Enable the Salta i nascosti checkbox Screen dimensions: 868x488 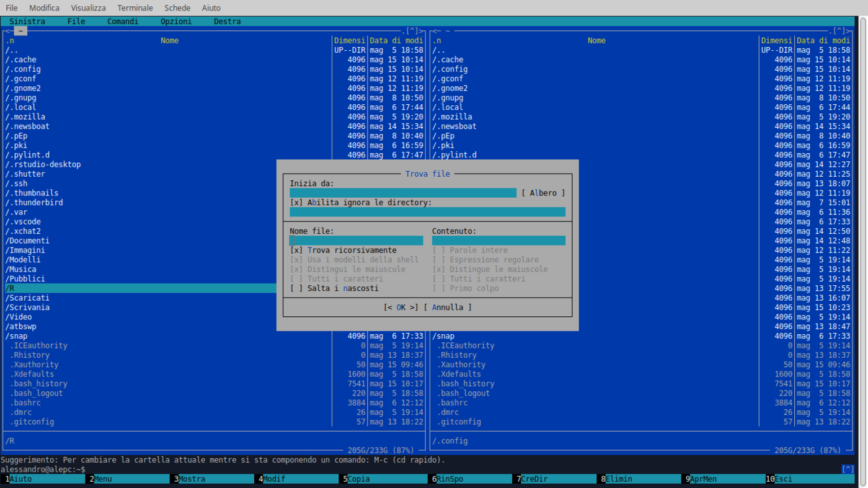296,288
